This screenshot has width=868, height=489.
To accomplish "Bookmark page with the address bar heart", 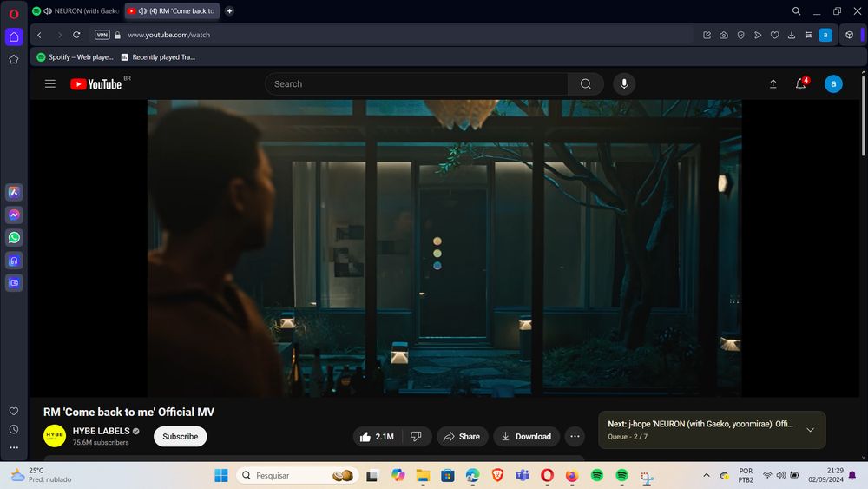I will click(x=774, y=35).
